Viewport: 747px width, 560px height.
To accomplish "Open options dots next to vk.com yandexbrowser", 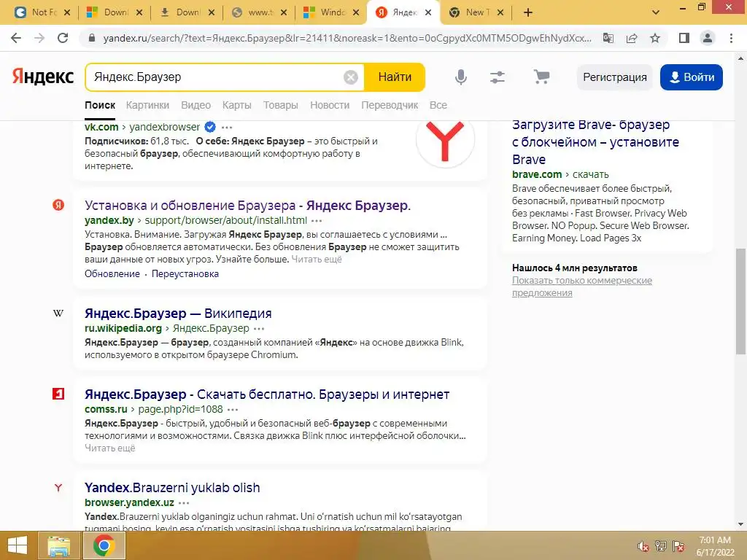I will [x=228, y=127].
